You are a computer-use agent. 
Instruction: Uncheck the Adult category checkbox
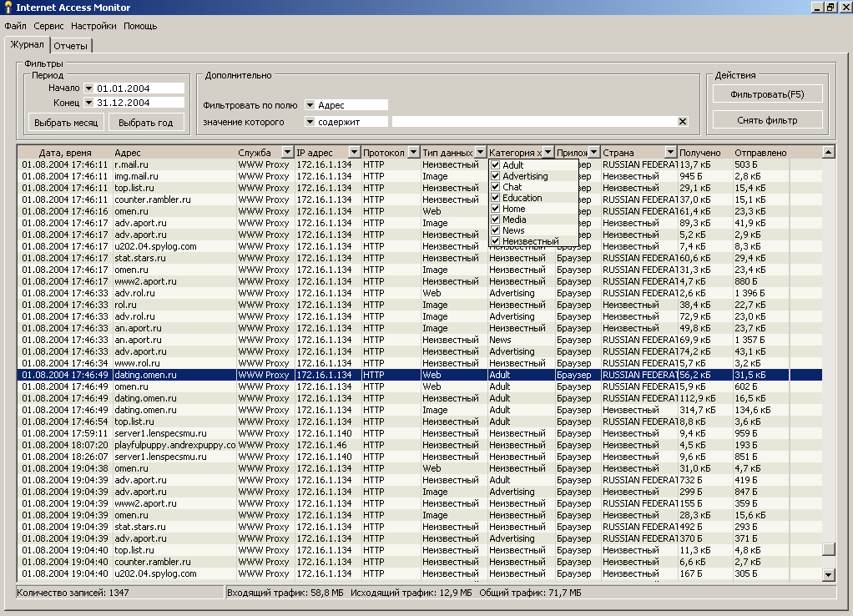click(x=495, y=165)
